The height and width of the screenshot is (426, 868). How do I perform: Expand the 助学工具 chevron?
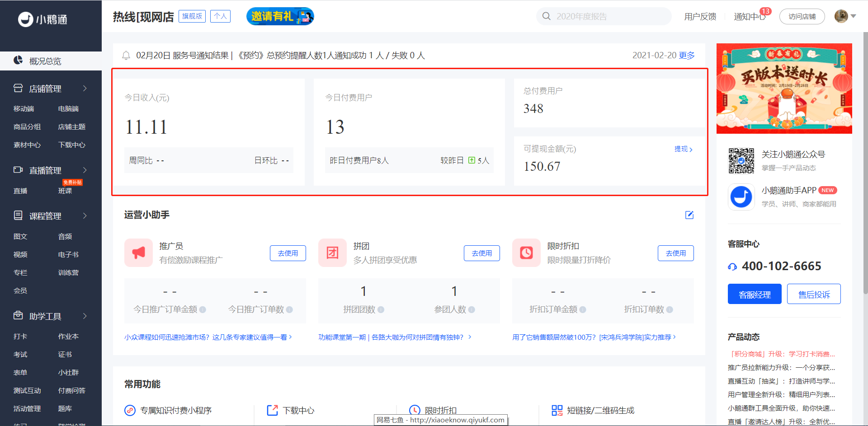(85, 316)
